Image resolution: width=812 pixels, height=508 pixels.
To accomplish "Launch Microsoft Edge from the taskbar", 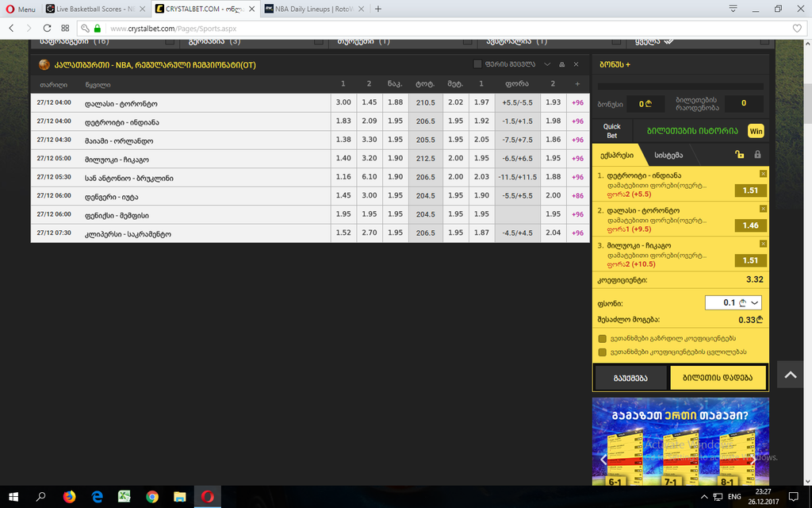I will coord(97,497).
